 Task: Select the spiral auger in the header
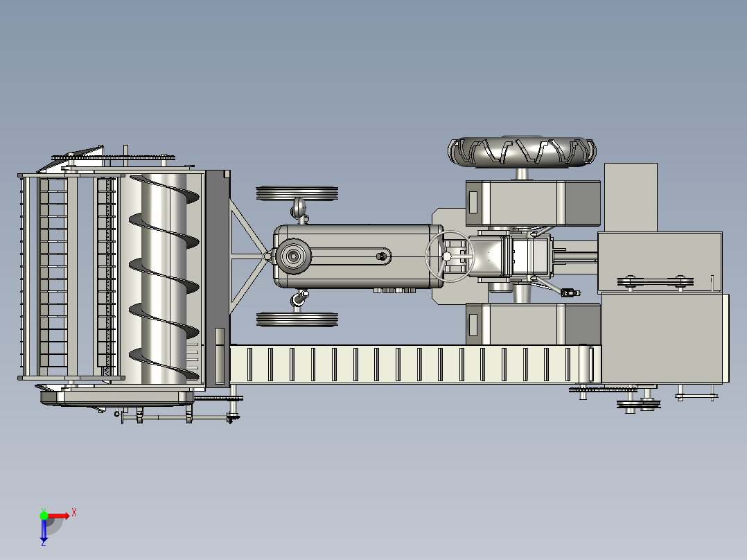pos(164,279)
